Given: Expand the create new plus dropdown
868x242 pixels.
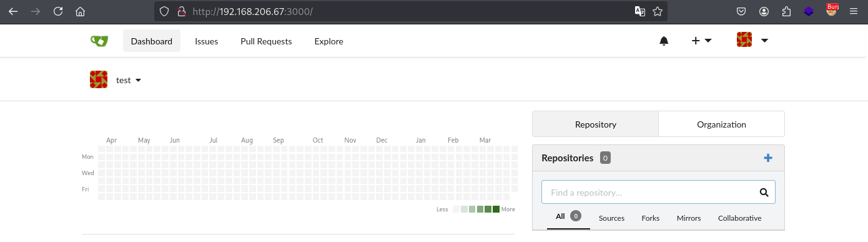Looking at the screenshot, I should (702, 41).
